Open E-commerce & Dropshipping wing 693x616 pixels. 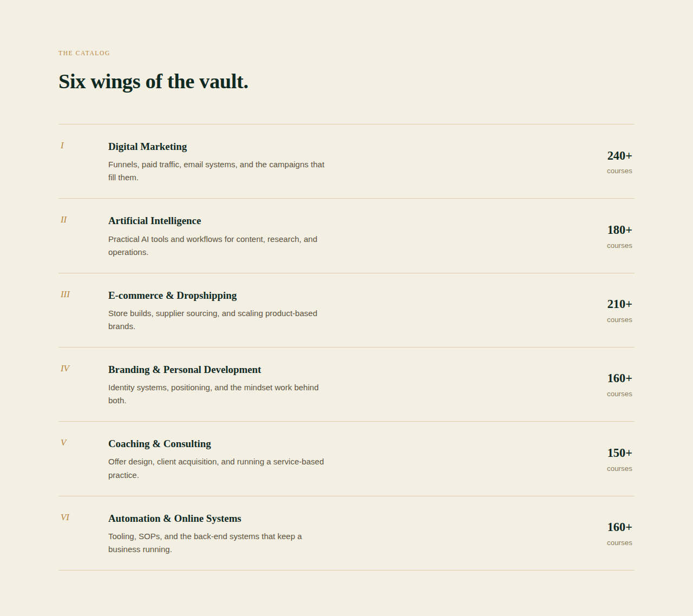[x=172, y=296]
